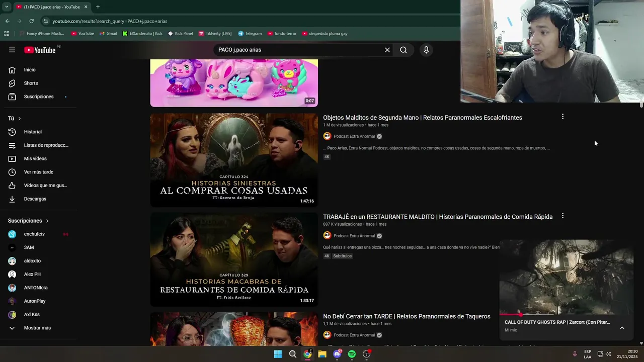Viewport: 644px width, 362px height.
Task: Open Podcast Extra Anormal channel under Objetos Malditos
Action: [354, 136]
